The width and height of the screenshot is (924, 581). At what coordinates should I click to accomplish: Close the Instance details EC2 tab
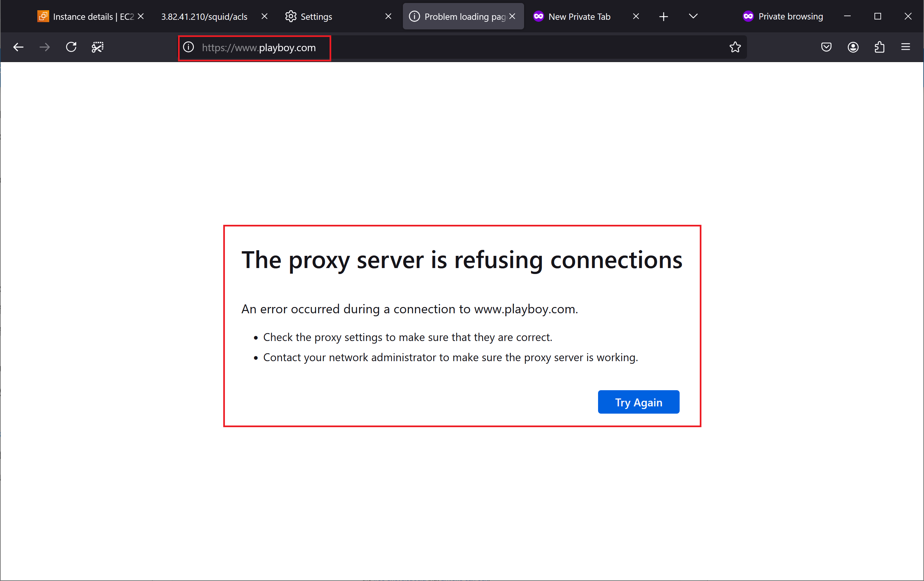(x=141, y=17)
